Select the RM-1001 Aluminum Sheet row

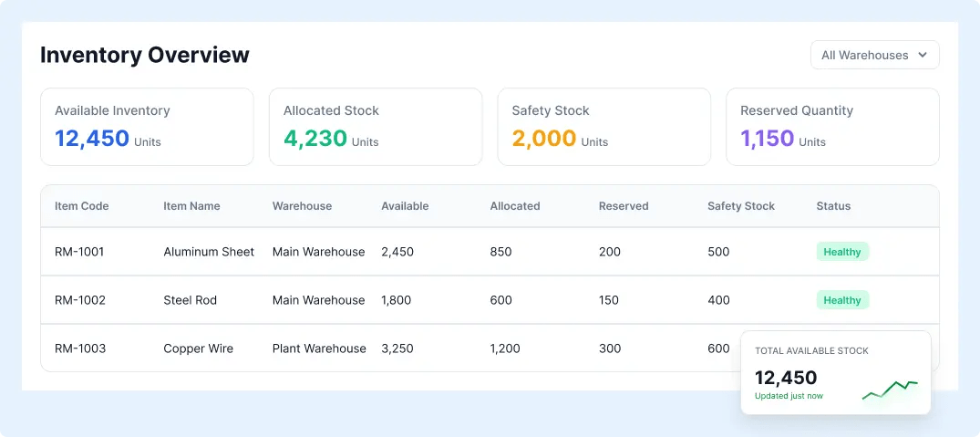point(490,252)
